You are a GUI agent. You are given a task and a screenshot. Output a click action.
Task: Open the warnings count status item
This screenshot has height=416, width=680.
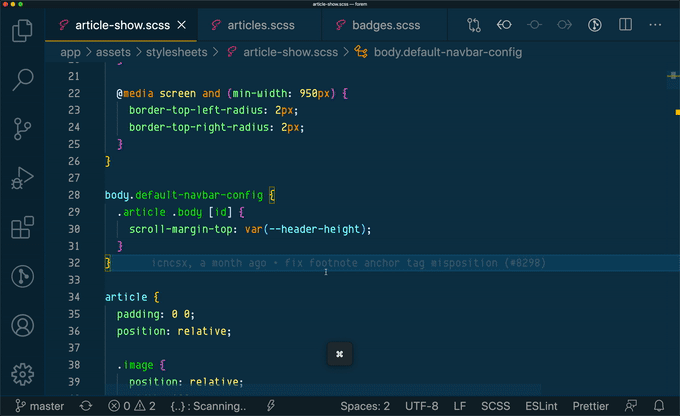[145, 406]
